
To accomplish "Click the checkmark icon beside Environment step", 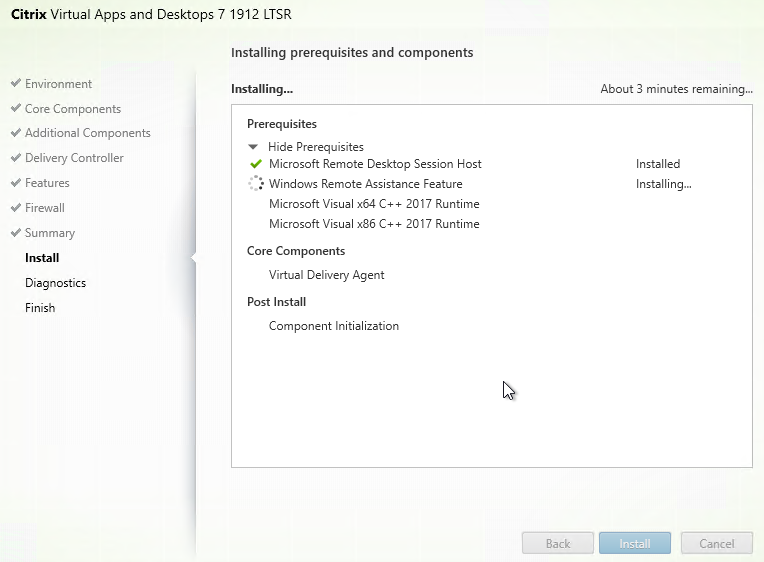I will [15, 84].
